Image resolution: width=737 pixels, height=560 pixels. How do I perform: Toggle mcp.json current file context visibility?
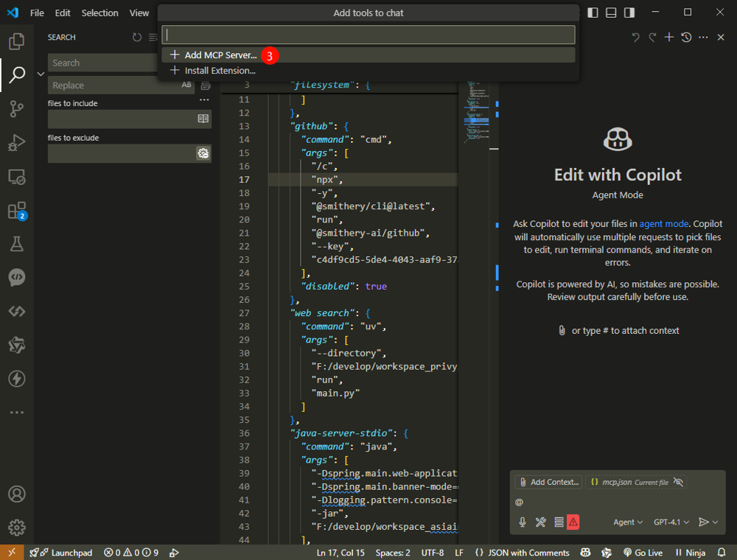678,482
